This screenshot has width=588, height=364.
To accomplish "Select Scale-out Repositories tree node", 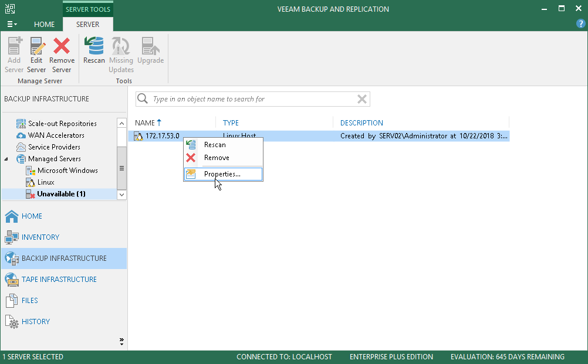I will [x=62, y=124].
